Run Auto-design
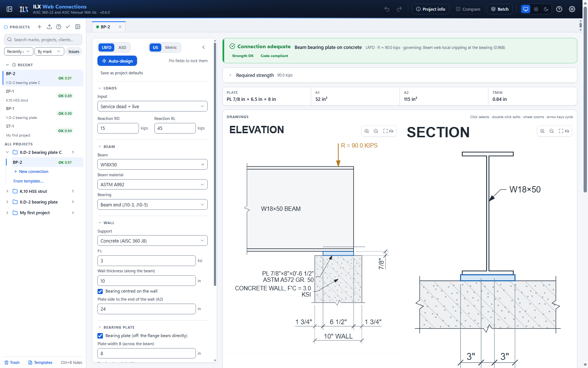The width and height of the screenshot is (588, 368). point(117,61)
